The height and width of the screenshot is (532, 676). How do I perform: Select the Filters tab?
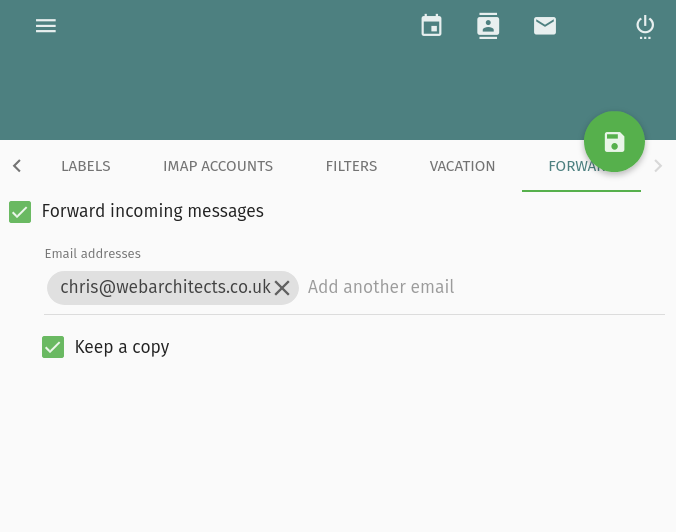[351, 167]
